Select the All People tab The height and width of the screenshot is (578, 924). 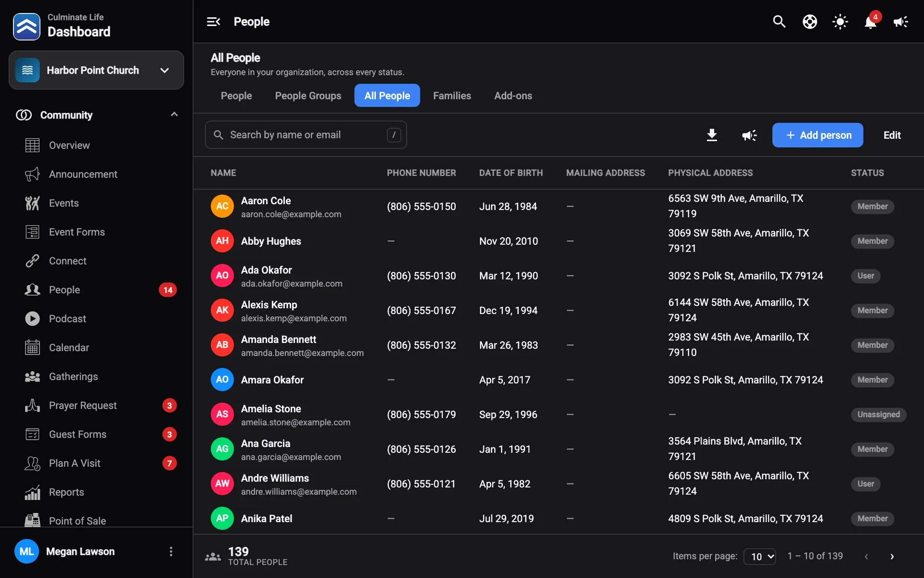(x=387, y=96)
